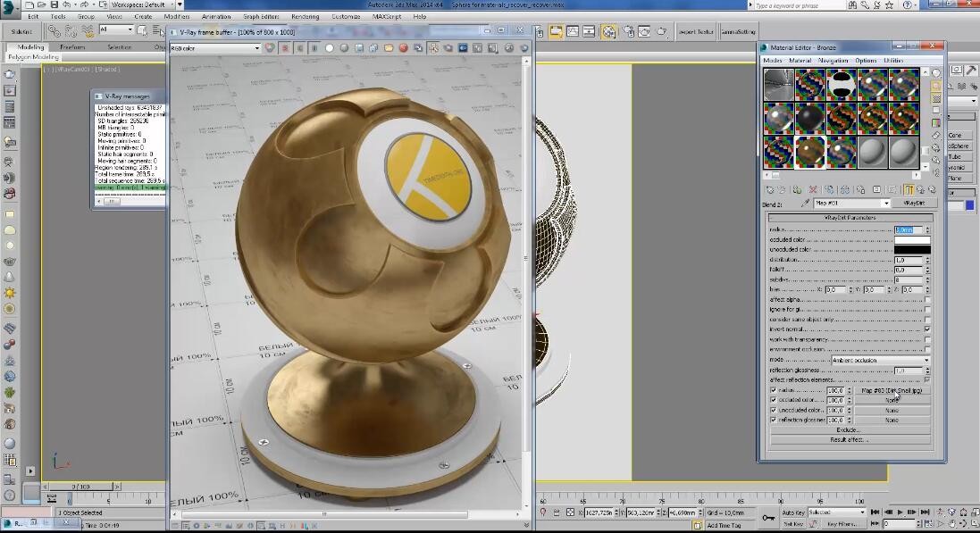The width and height of the screenshot is (980, 533).
Task: Open Utilities hammer tab in command panel
Action: [971, 71]
